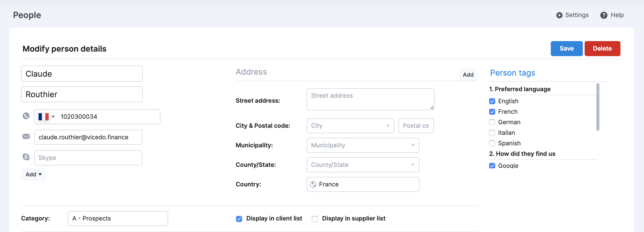The width and height of the screenshot is (644, 232).
Task: Click the 1. Preferred language heading
Action: [x=520, y=89]
